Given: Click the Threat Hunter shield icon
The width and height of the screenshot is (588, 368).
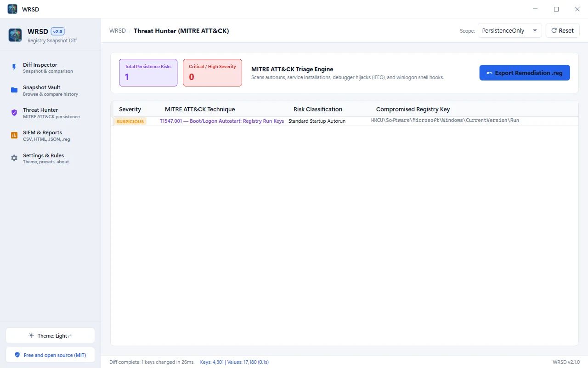Looking at the screenshot, I should tap(14, 113).
